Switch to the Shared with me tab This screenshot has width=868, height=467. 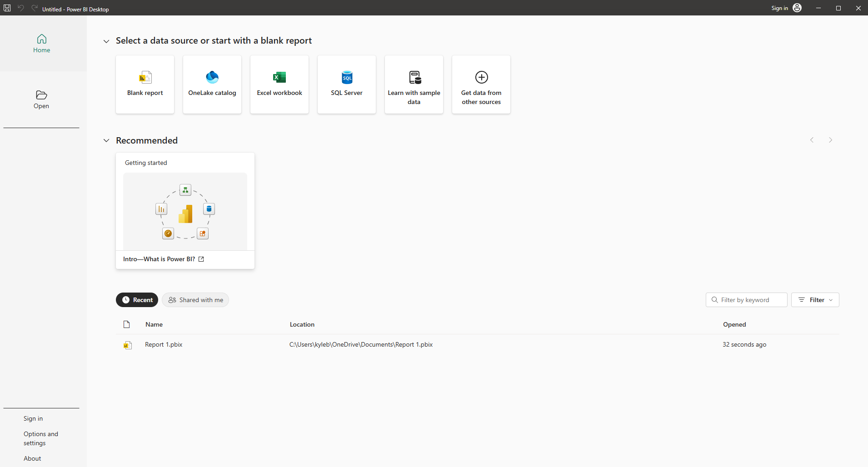(x=195, y=300)
